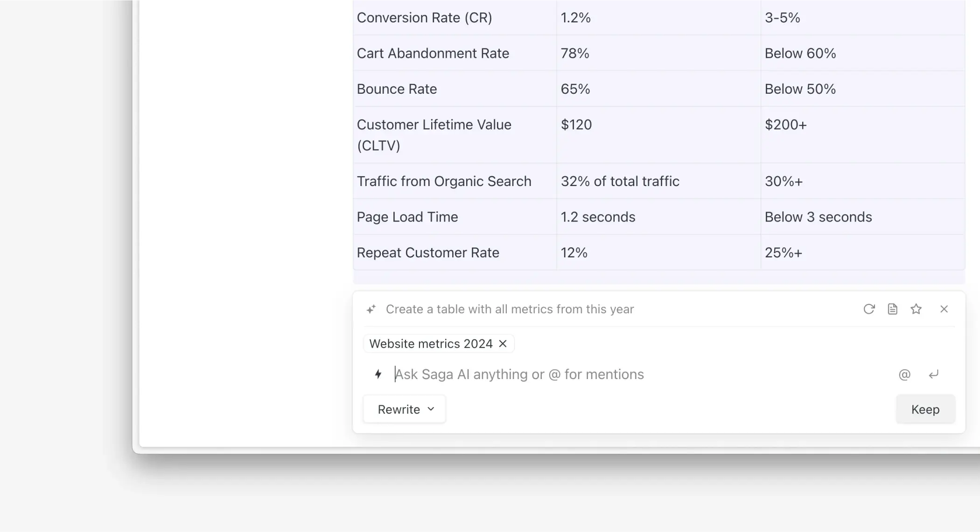
Task: Click the enter arrow submit icon
Action: coord(933,374)
